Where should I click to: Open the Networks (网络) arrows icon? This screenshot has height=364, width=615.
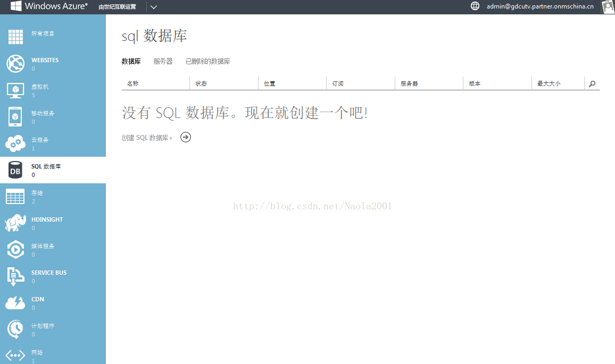[15, 355]
